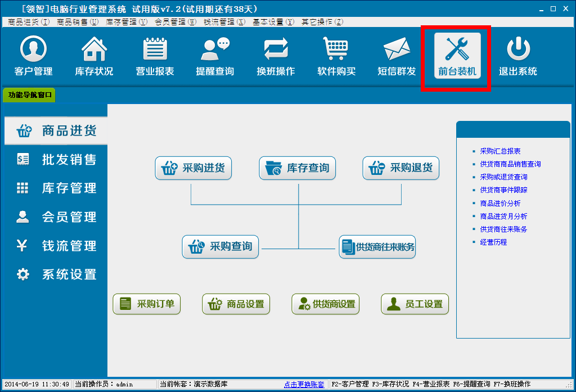Image resolution: width=576 pixels, height=392 pixels.
Task: Open 商品进货月分析 link
Action: 503,216
